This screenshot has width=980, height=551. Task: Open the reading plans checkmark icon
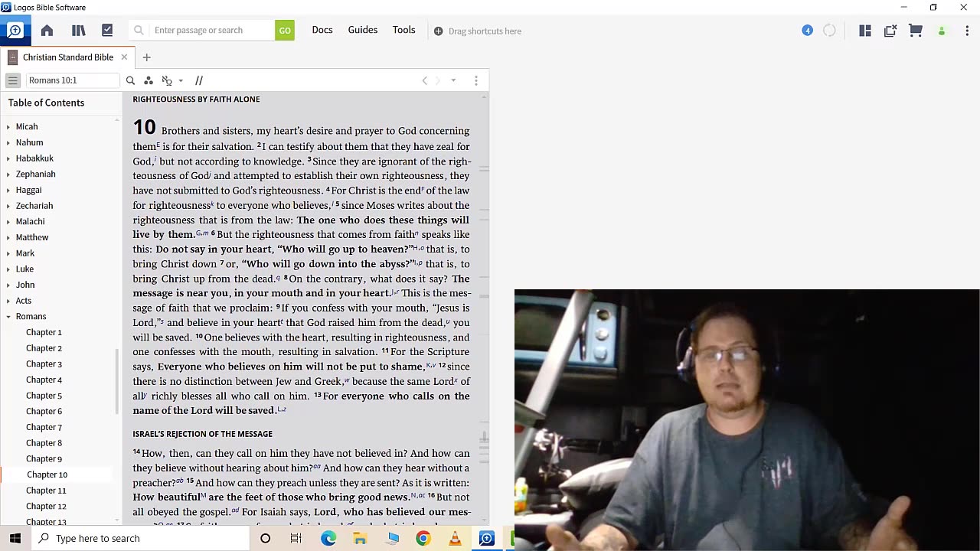[x=107, y=31]
